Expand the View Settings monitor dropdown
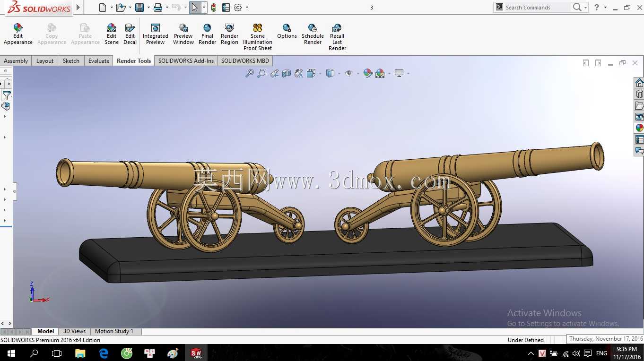 click(x=408, y=73)
